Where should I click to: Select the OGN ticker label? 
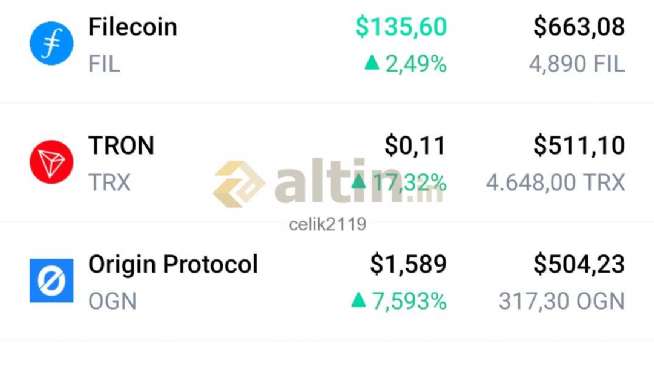point(113,301)
